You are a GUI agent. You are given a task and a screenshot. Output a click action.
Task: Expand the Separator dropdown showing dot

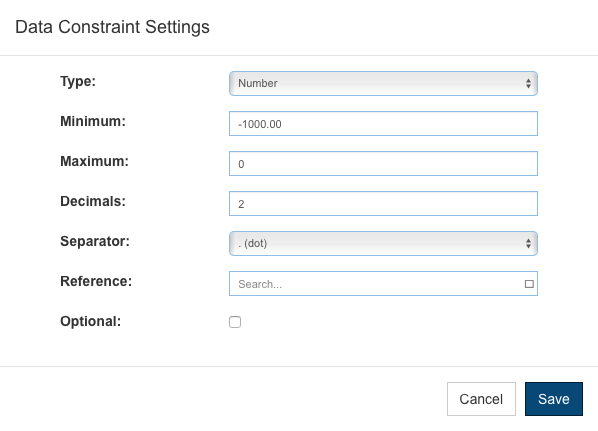[383, 243]
